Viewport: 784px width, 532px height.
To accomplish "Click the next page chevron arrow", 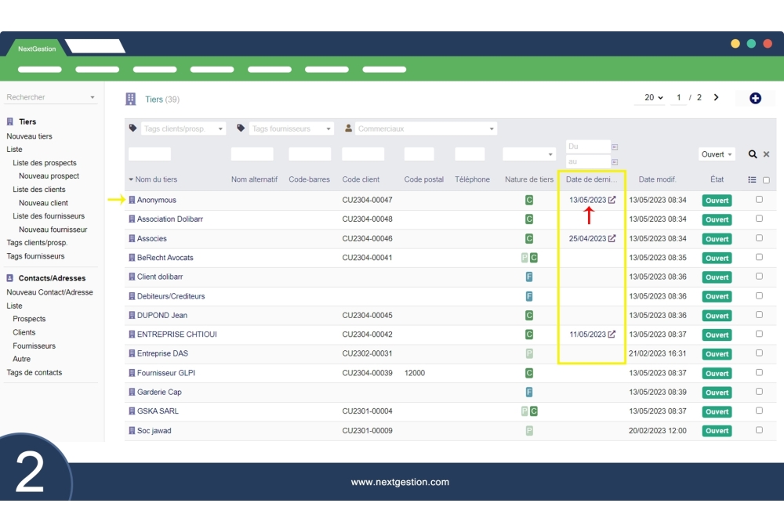I will (716, 98).
